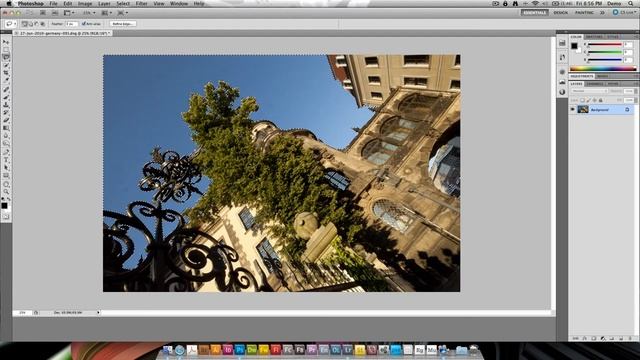Image resolution: width=640 pixels, height=360 pixels.
Task: Open the zoom level dropdown in application bar
Action: coord(89,13)
